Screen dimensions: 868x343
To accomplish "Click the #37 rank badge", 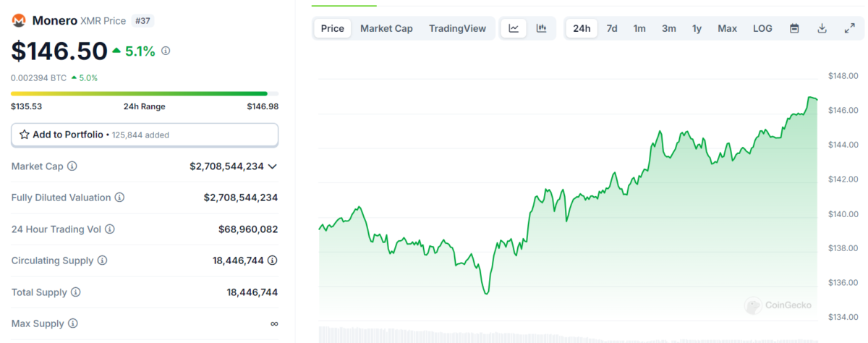I will pyautogui.click(x=142, y=21).
